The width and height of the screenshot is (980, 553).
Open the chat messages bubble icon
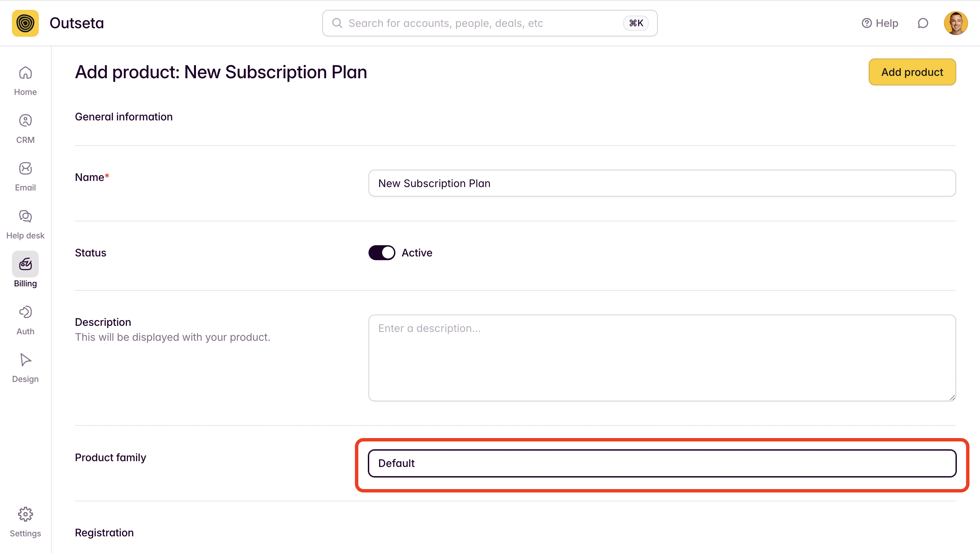click(x=923, y=23)
